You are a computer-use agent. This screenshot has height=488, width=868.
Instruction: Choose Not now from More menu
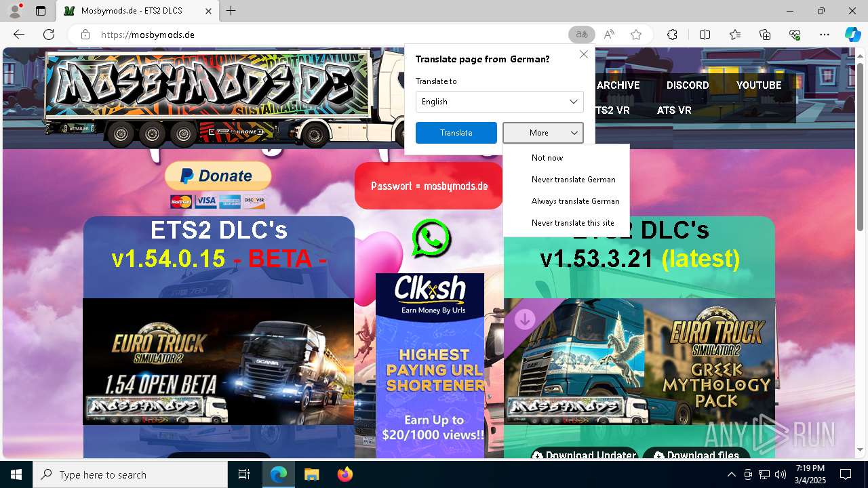pyautogui.click(x=566, y=158)
